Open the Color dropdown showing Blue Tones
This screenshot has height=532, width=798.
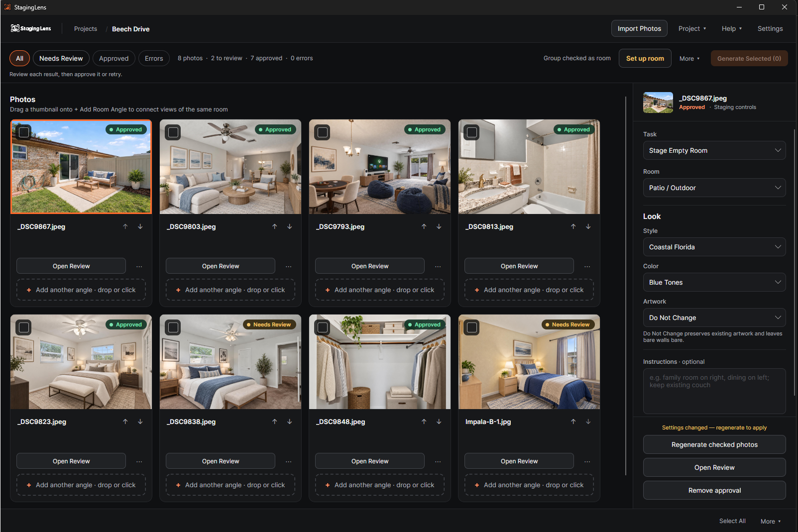714,282
